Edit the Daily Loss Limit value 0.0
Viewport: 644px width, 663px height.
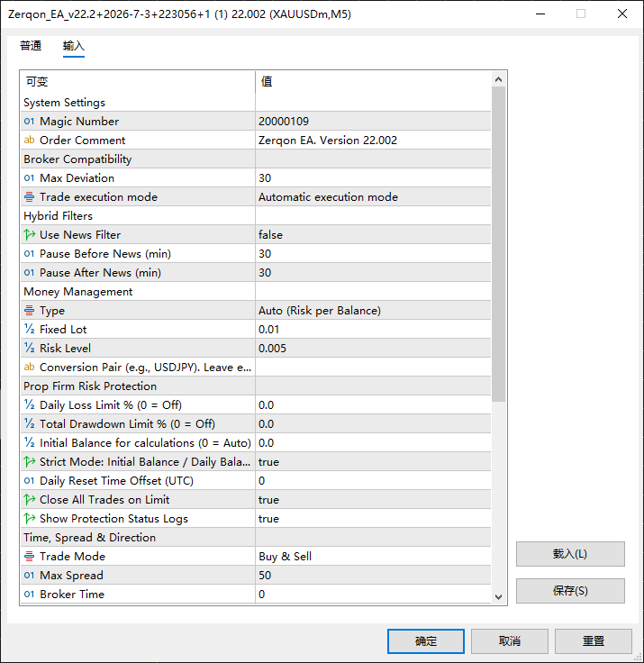click(x=373, y=405)
